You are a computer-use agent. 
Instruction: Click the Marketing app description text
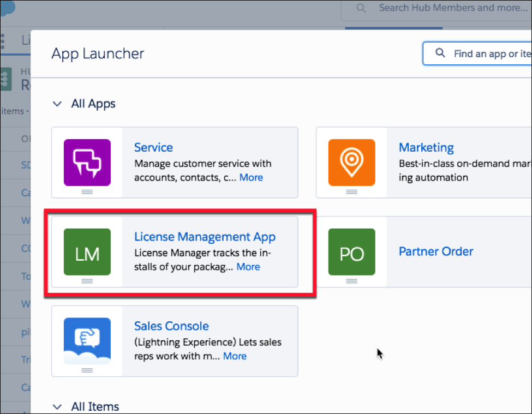[465, 171]
